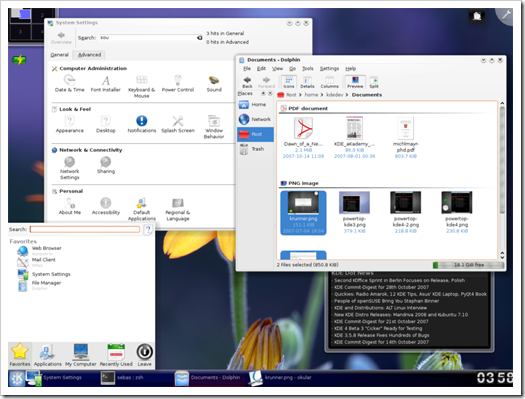The height and width of the screenshot is (399, 525).
Task: Open the Settings menu in Dolphin
Action: (x=329, y=68)
